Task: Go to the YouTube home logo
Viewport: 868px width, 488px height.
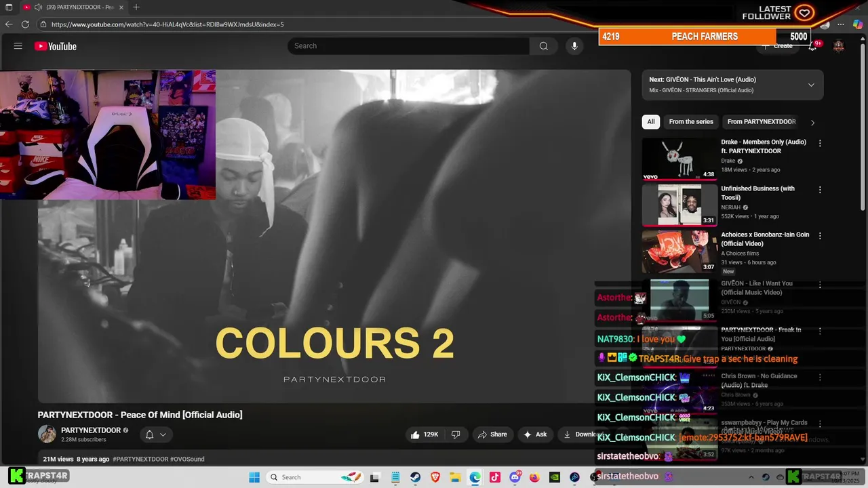Action: [56, 46]
